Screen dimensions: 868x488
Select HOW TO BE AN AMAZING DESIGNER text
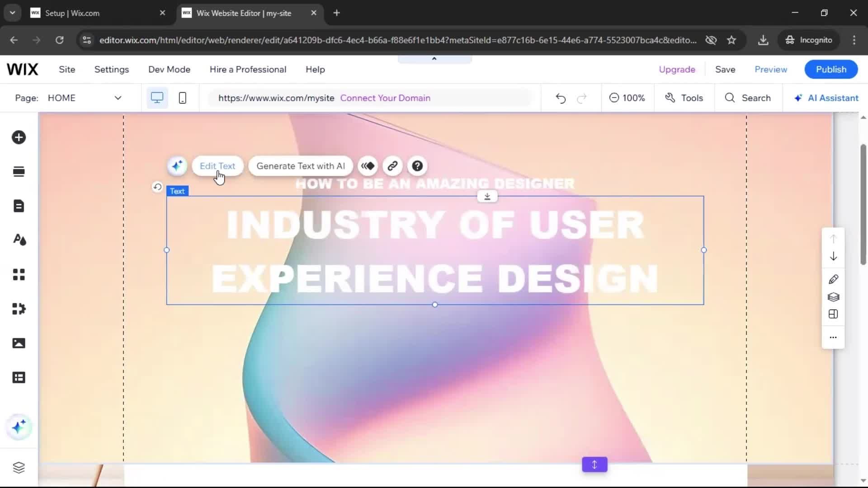(434, 183)
